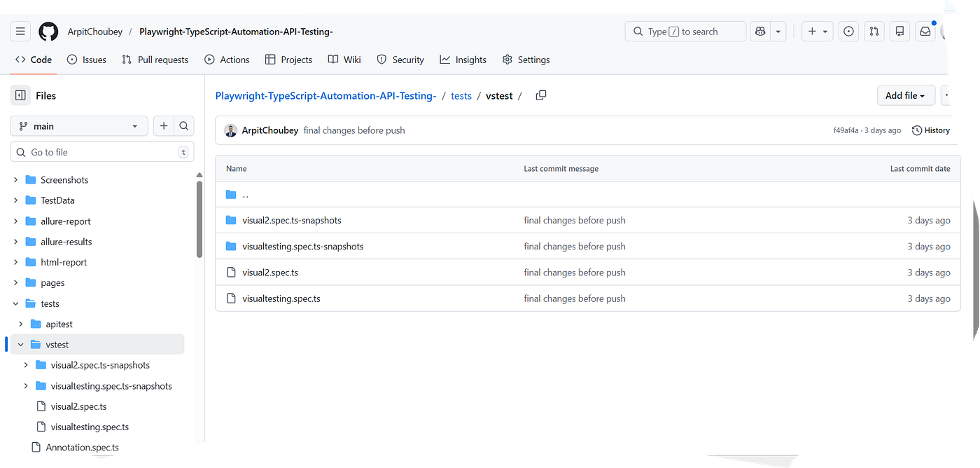Screen dimensions: 980x468
Task: Open the Pull requests tab
Action: click(155, 60)
